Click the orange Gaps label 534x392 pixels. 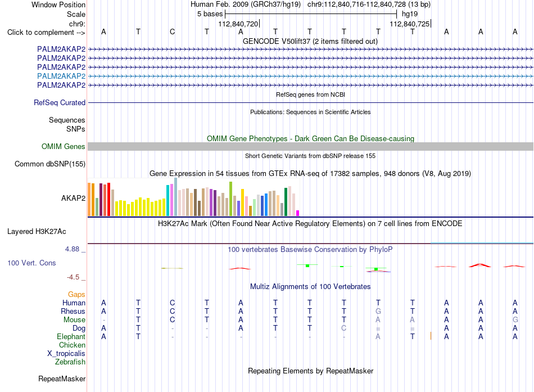pos(76,294)
